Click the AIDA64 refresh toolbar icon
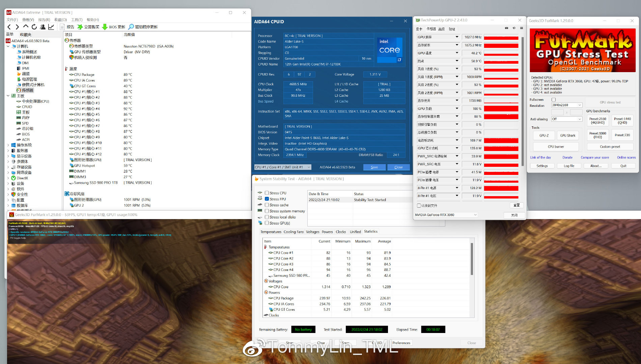This screenshot has width=641, height=364. click(34, 27)
